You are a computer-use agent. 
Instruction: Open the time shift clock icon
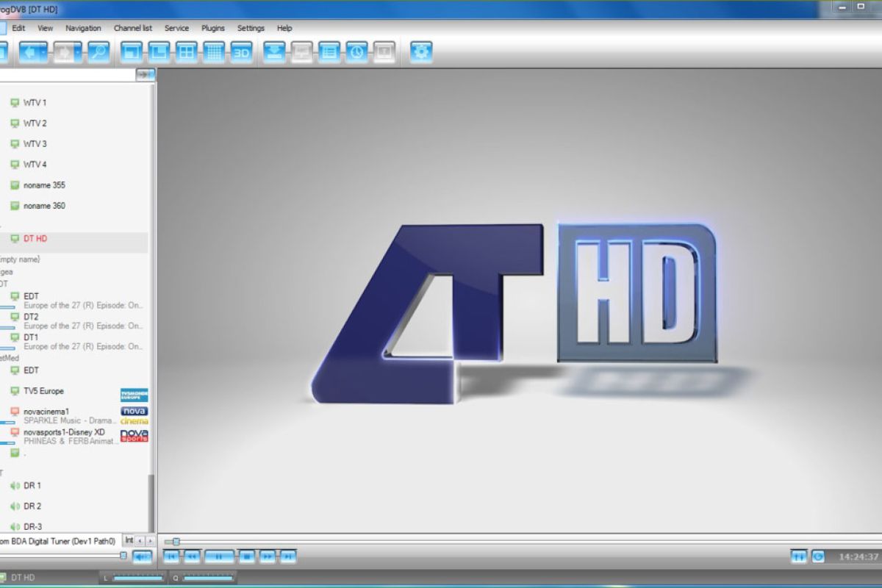point(356,51)
